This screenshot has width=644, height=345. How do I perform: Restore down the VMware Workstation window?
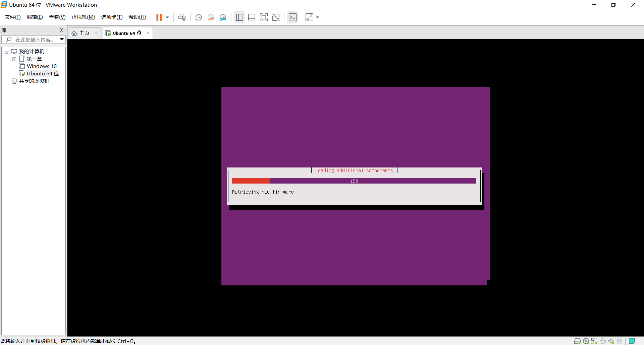[613, 5]
